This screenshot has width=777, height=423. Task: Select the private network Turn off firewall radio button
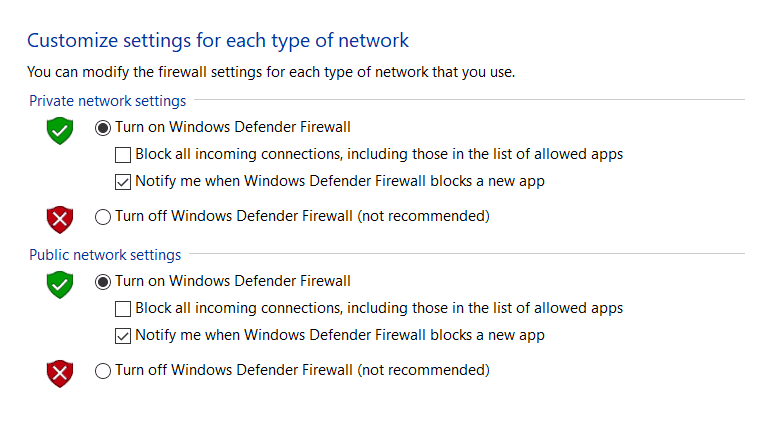click(x=103, y=217)
